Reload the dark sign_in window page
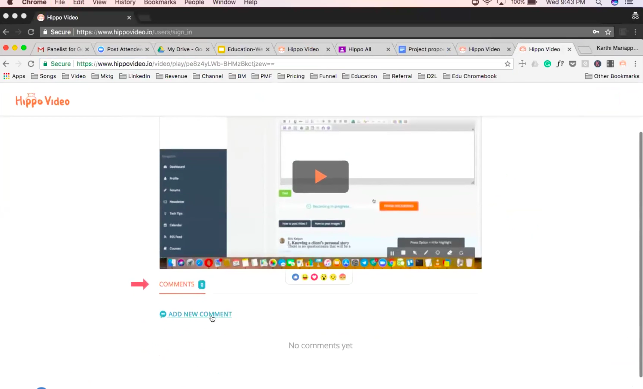This screenshot has height=389, width=643. pos(31,32)
